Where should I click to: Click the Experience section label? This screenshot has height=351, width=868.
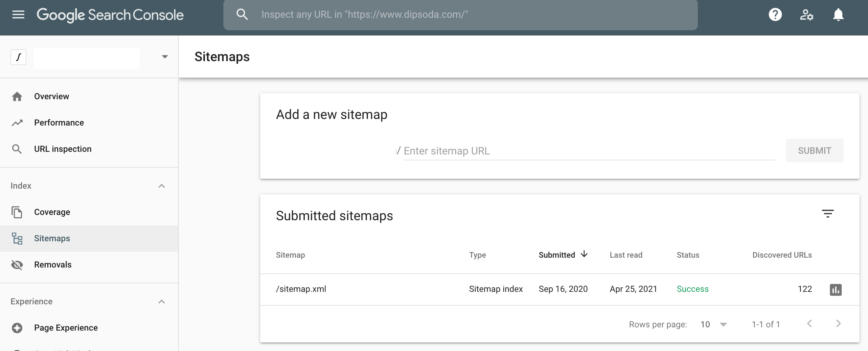[x=31, y=301]
